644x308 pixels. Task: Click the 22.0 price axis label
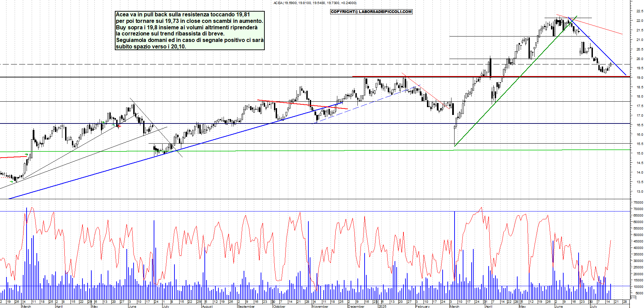click(x=640, y=21)
